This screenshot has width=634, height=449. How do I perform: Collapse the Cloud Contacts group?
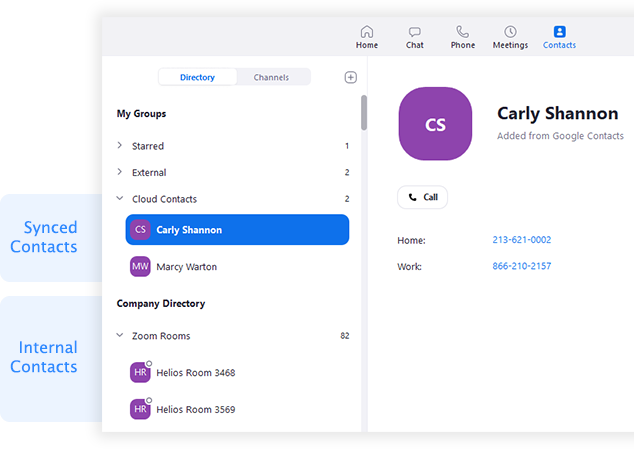point(120,199)
